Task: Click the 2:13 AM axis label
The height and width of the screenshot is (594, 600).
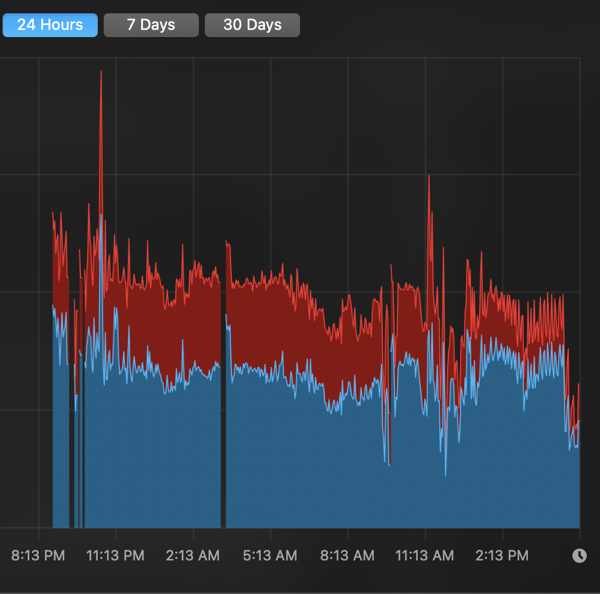Action: [193, 555]
